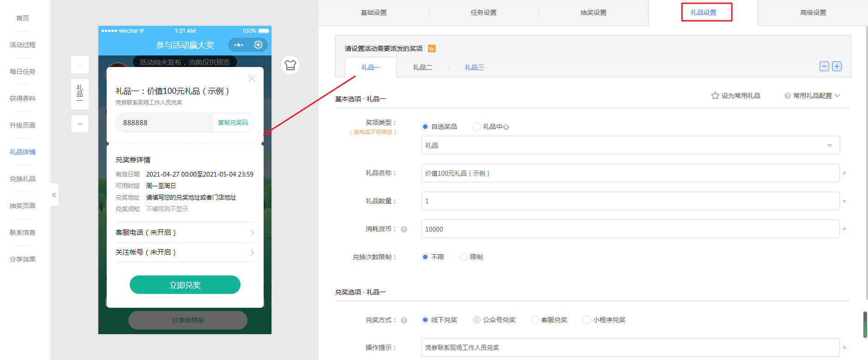The image size is (868, 360).
Task: Choose 线下兑奖 redemption method
Action: (425, 320)
